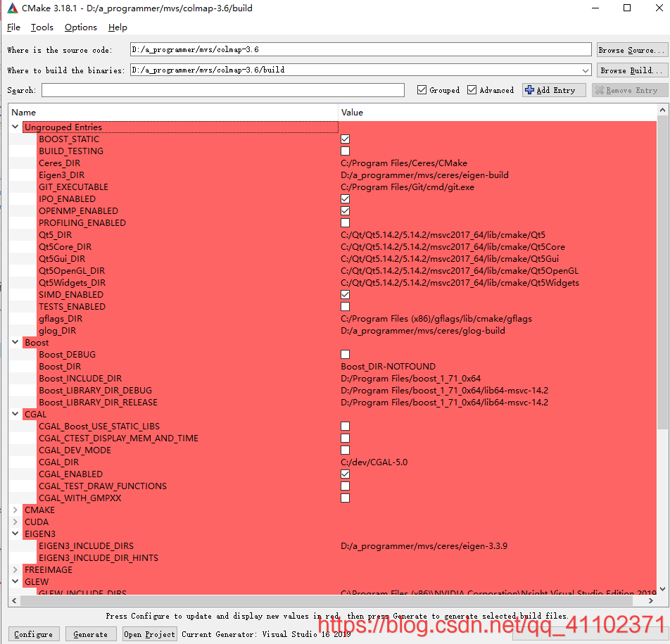
Task: Click inside the Search field
Action: (222, 90)
